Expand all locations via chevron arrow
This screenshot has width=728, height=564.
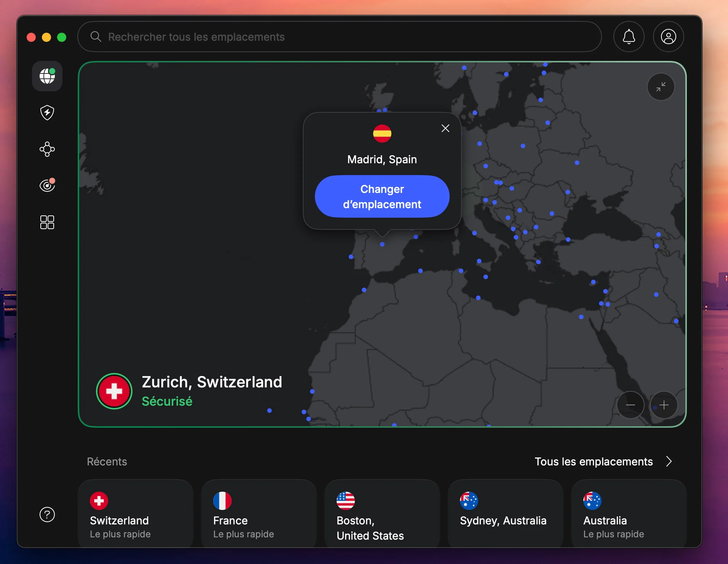tap(669, 461)
